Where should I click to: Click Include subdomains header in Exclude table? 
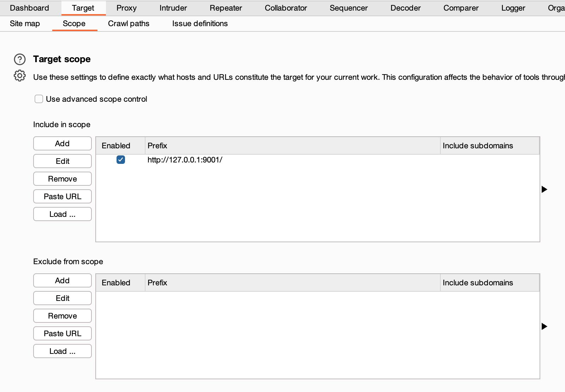click(489, 283)
